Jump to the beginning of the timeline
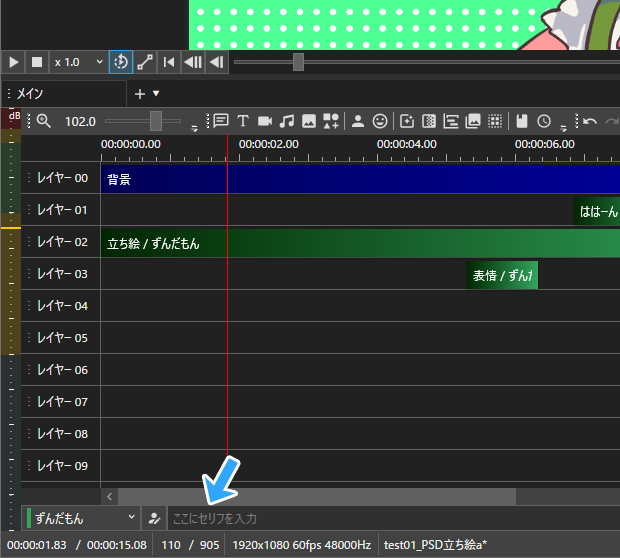Image resolution: width=620 pixels, height=558 pixels. click(169, 62)
